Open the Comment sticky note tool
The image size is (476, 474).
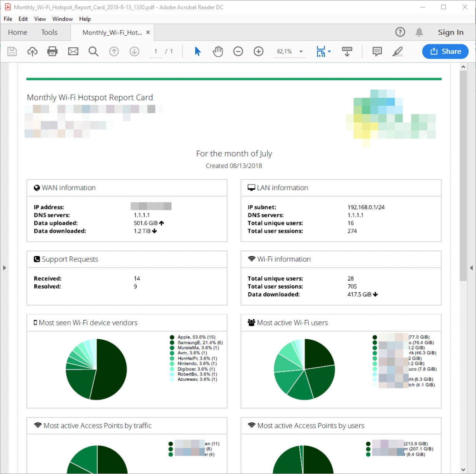[x=377, y=51]
